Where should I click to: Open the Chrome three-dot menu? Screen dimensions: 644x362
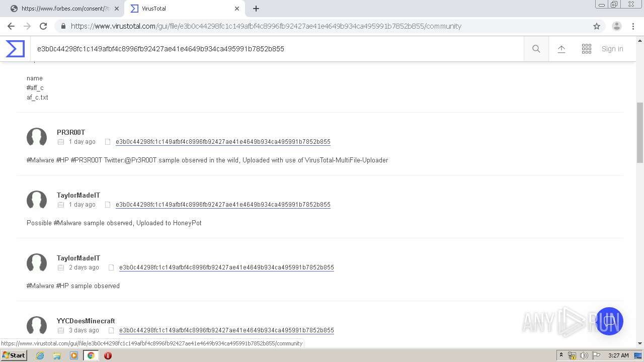(x=633, y=26)
